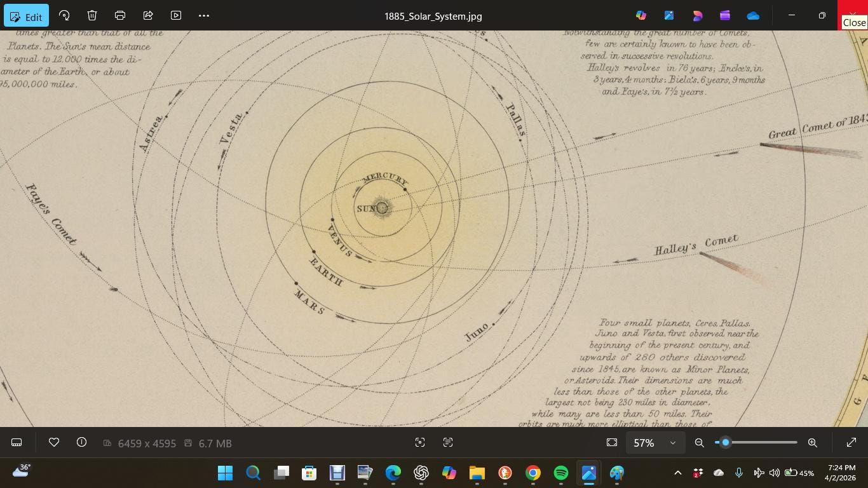The width and height of the screenshot is (868, 488).
Task: Zoom in with the plus magnifier
Action: pos(812,442)
